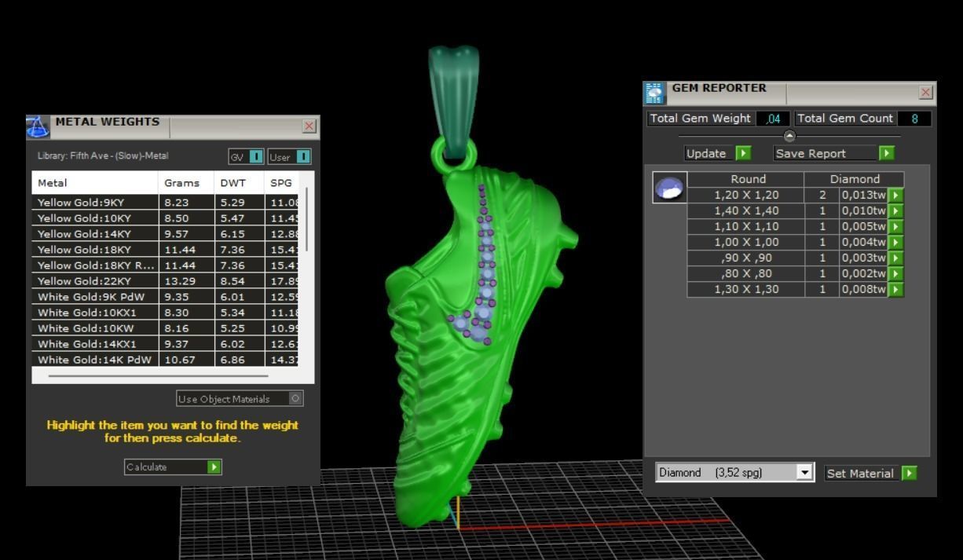The image size is (963, 560).
Task: Select the White Gold:14KX1 row
Action: coord(167,344)
